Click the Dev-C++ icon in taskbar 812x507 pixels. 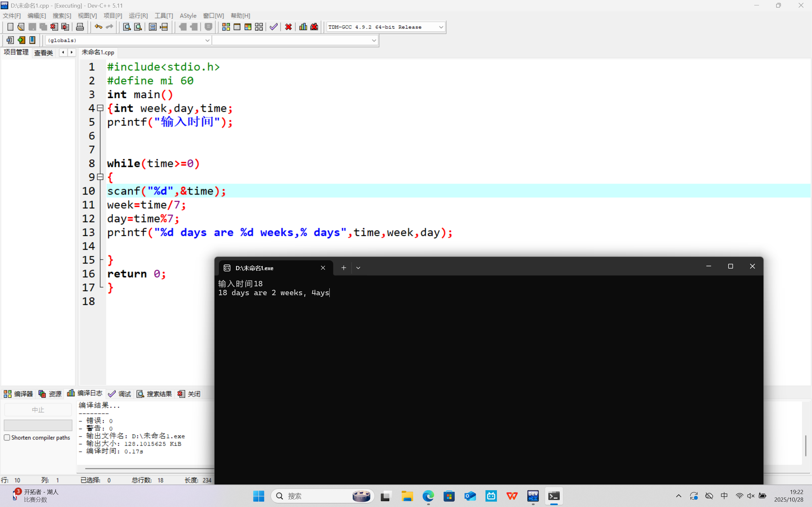point(533,496)
